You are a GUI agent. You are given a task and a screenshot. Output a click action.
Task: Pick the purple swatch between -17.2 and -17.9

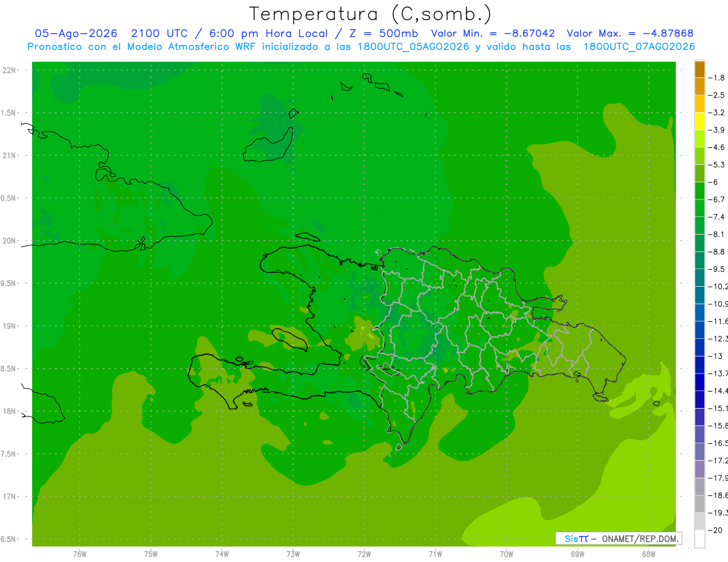coord(699,469)
